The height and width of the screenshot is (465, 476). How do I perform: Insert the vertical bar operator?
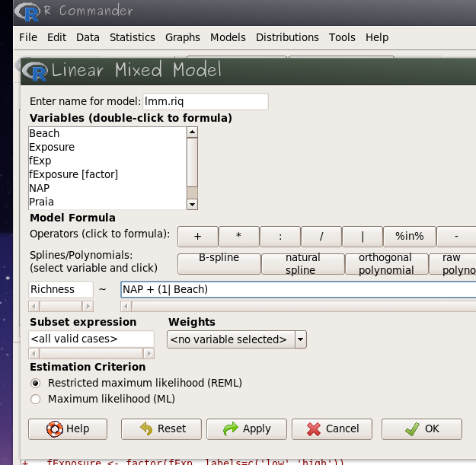coord(362,237)
